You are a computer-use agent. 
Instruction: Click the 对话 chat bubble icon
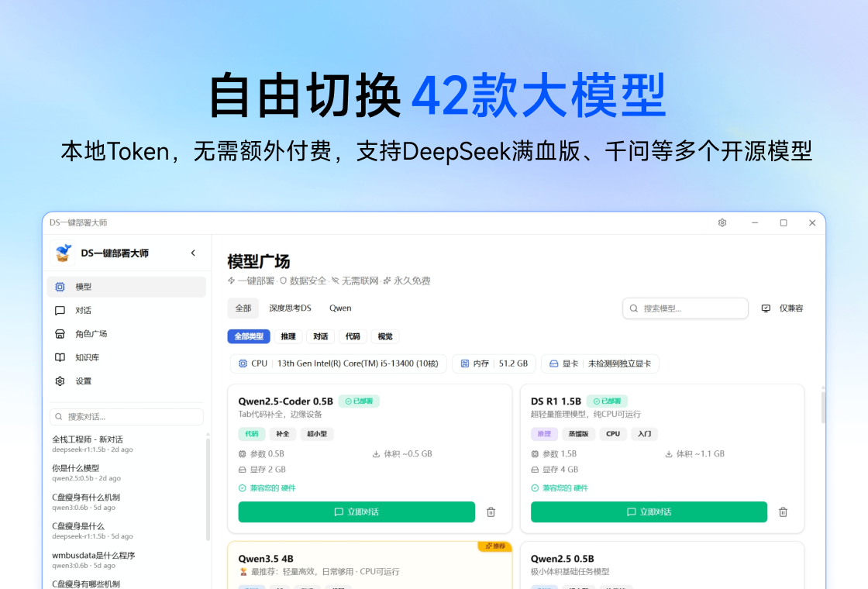[x=60, y=311]
